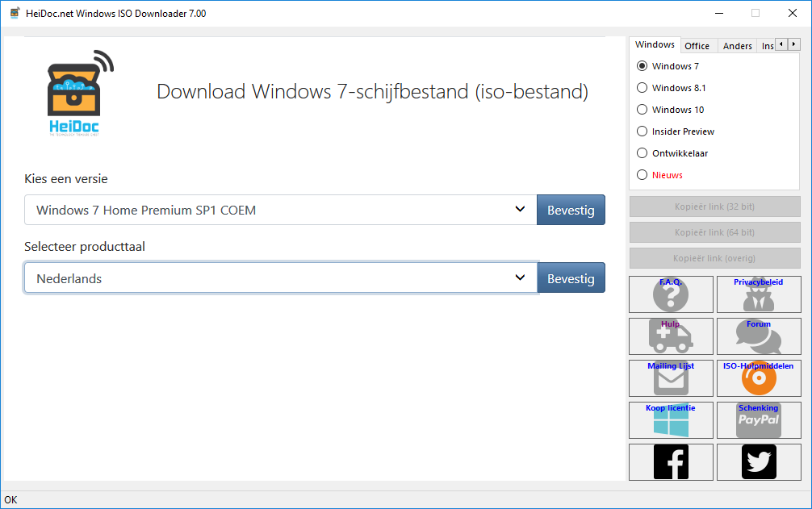
Task: Select the red Nieuws radio option
Action: [x=642, y=175]
